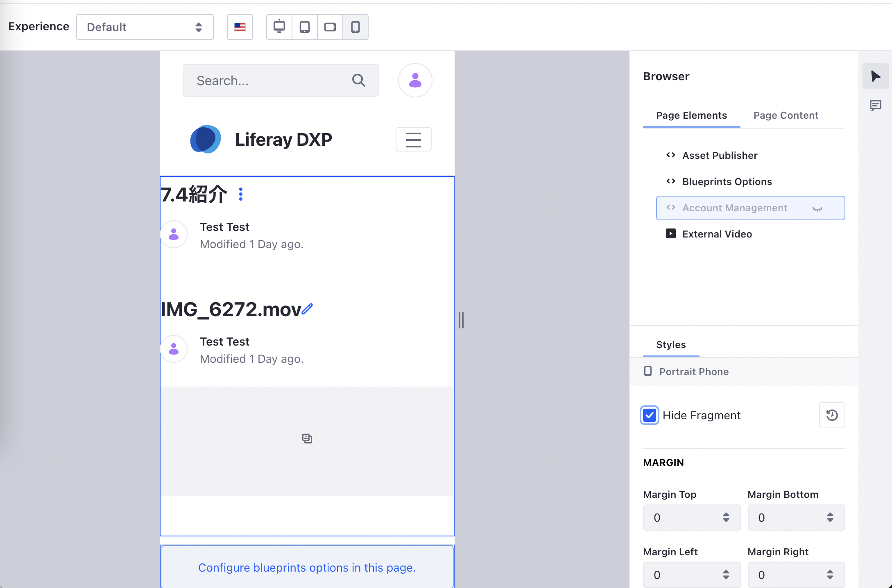Open the Experience Default dropdown
Viewport: 892px width, 588px height.
point(145,27)
